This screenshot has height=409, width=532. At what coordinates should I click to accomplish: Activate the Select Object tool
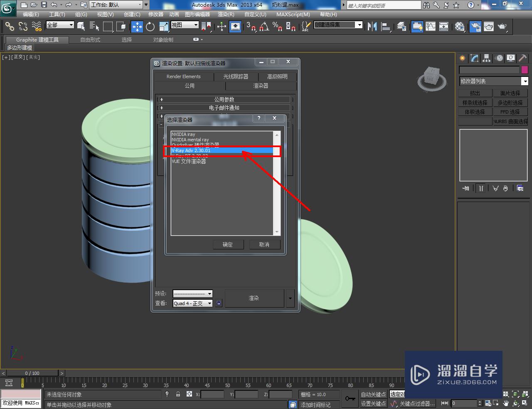[81, 27]
